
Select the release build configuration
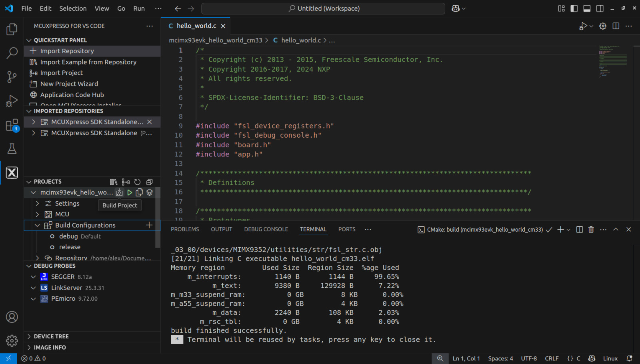click(70, 247)
